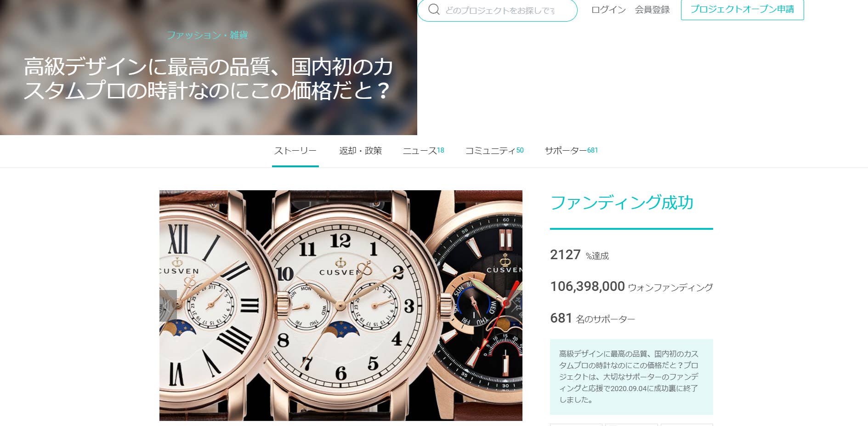Click the Cusven watch carousel image
The image size is (868, 426).
click(x=340, y=306)
